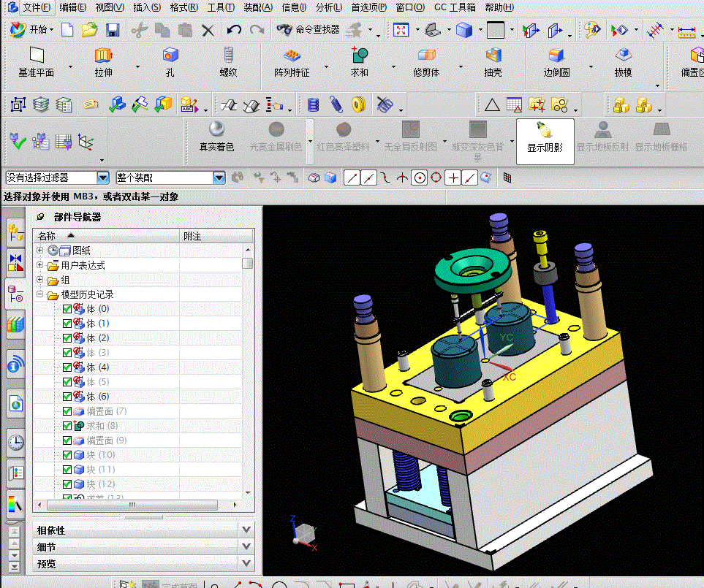The height and width of the screenshot is (588, 704).
Task: Open the 编辑(E) menu
Action: coord(72,7)
